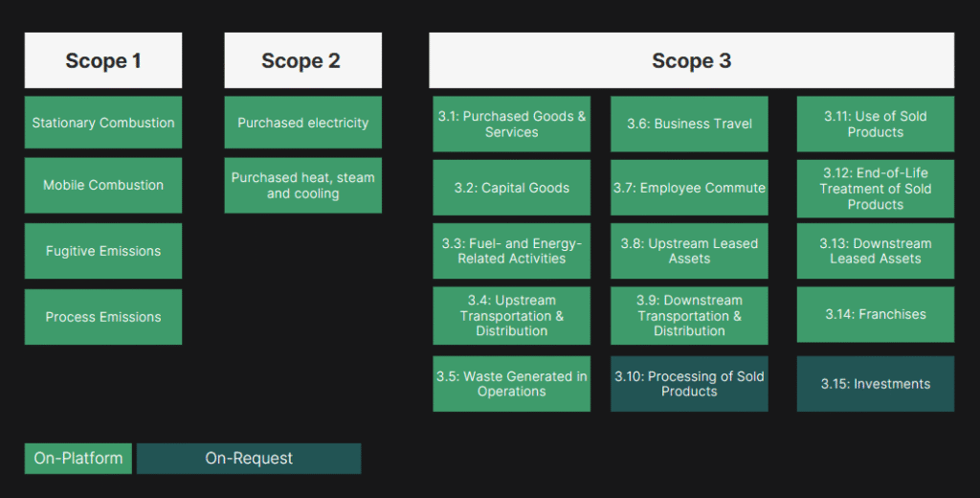Choose 3.7 Employee Commute box
Image resolution: width=980 pixels, height=498 pixels.
pyautogui.click(x=689, y=188)
